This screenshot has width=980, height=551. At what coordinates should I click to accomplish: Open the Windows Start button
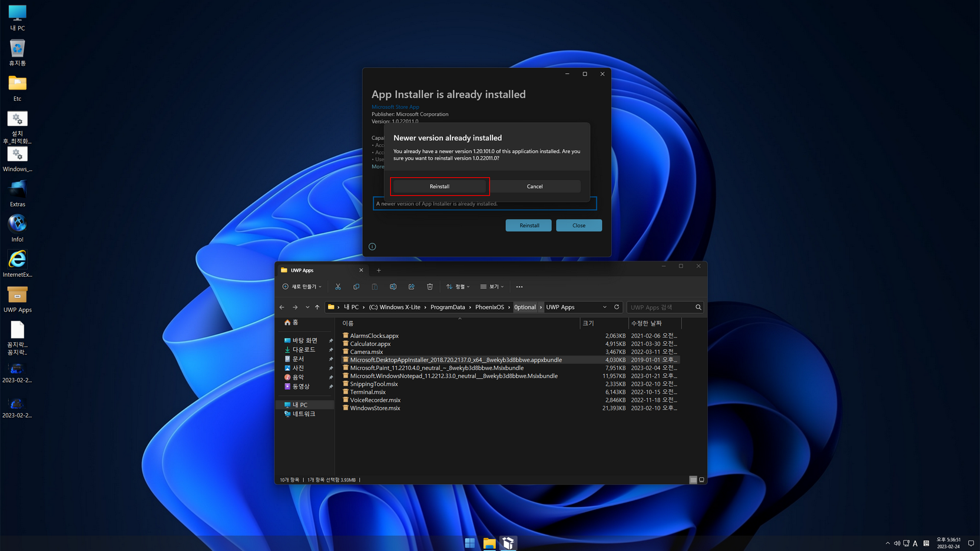pyautogui.click(x=470, y=543)
